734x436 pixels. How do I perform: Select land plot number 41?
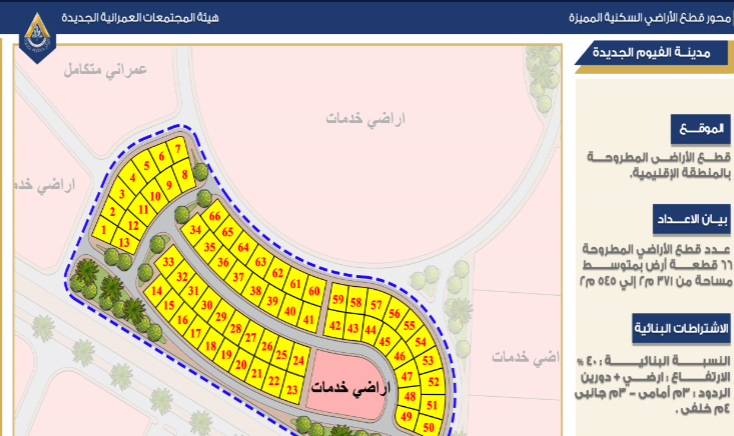[306, 319]
